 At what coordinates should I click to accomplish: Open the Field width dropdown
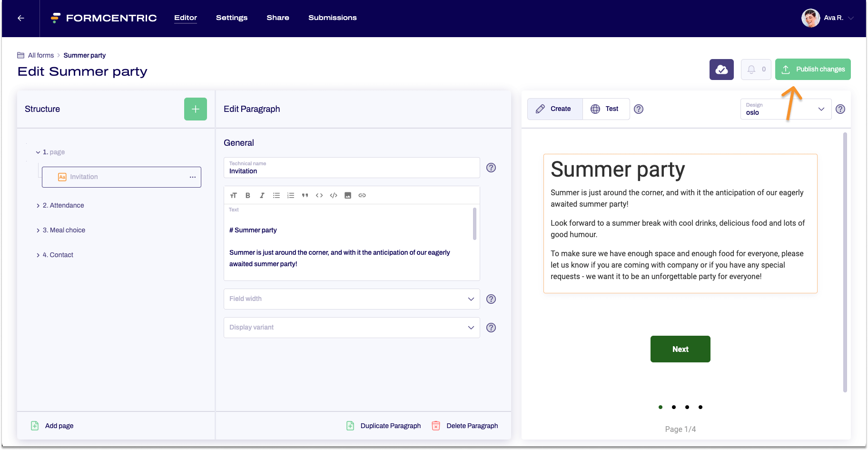tap(352, 299)
